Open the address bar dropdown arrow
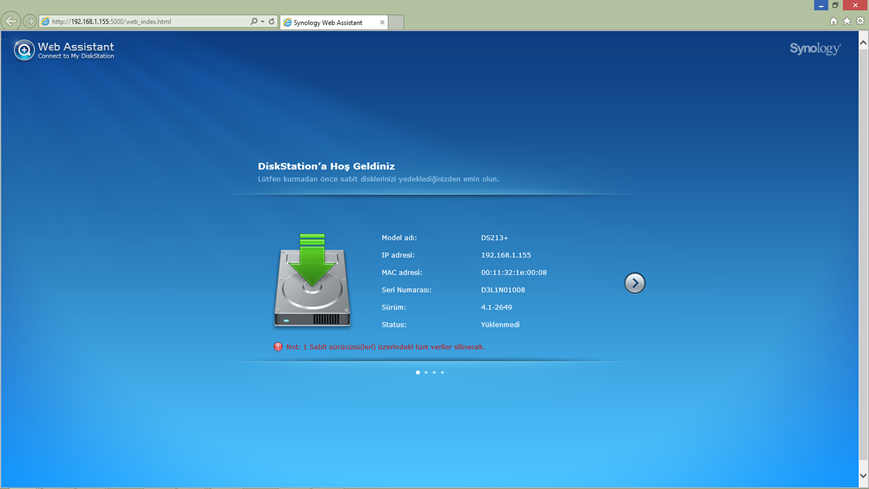Image resolution: width=869 pixels, height=489 pixels. tap(263, 22)
